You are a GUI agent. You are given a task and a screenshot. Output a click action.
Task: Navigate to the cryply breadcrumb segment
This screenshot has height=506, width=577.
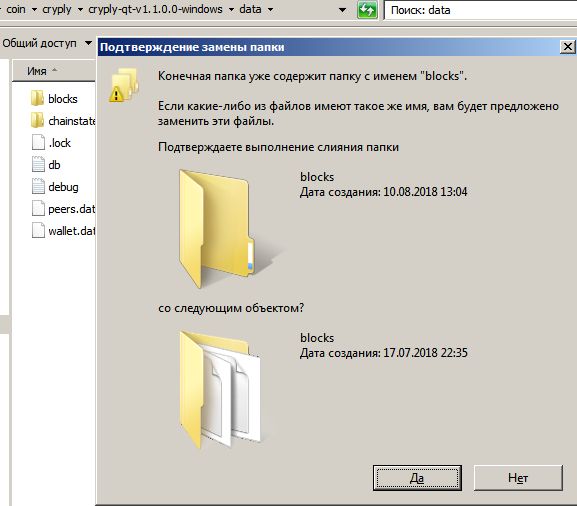click(57, 9)
